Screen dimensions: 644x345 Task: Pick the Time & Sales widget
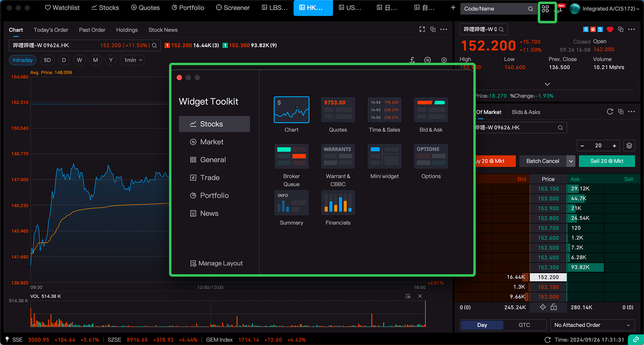point(384,110)
